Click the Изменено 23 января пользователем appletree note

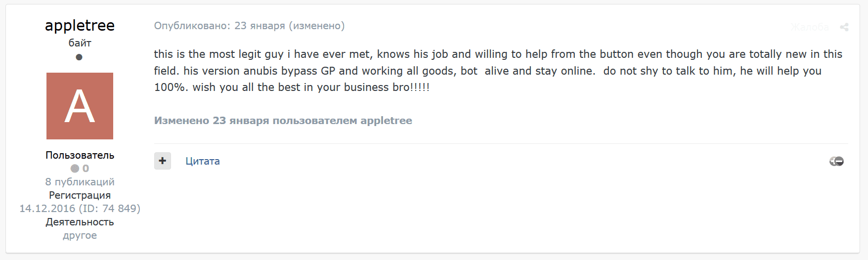pyautogui.click(x=283, y=121)
